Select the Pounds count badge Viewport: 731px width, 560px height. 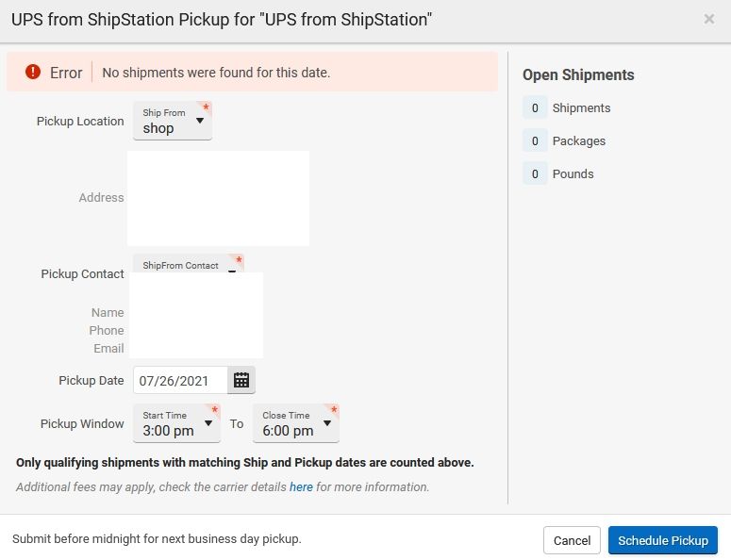coord(535,174)
